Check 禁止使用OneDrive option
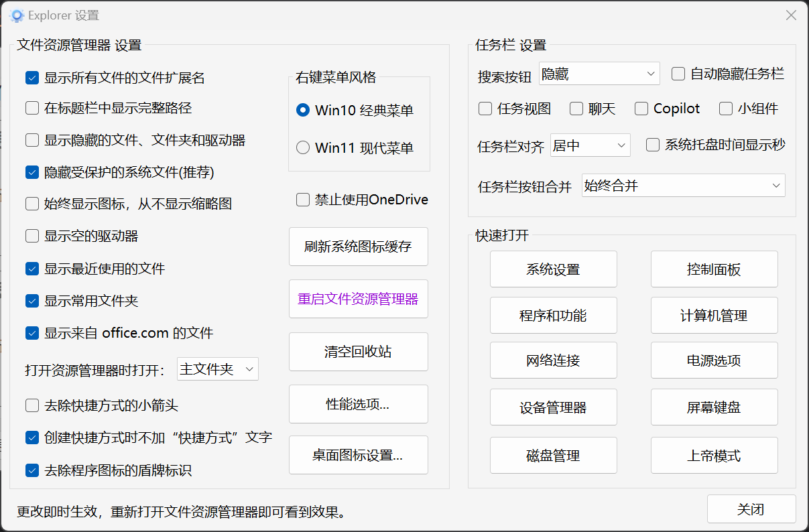 click(x=303, y=200)
